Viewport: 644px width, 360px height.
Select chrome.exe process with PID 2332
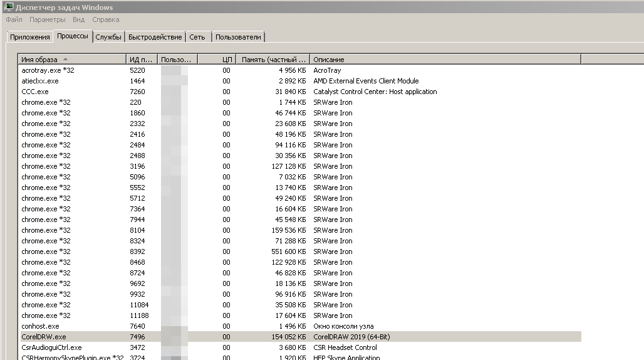301,124
